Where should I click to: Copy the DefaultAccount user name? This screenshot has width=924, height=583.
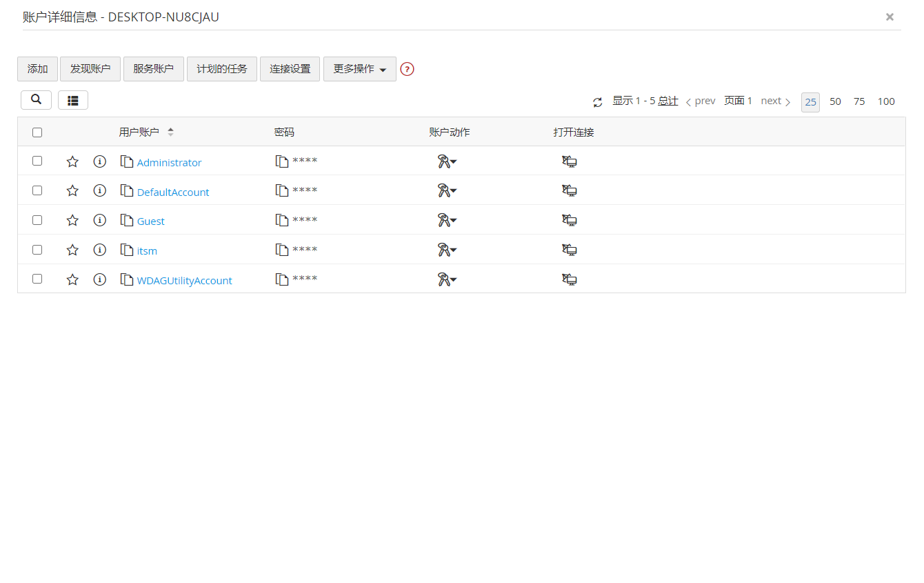coord(127,191)
